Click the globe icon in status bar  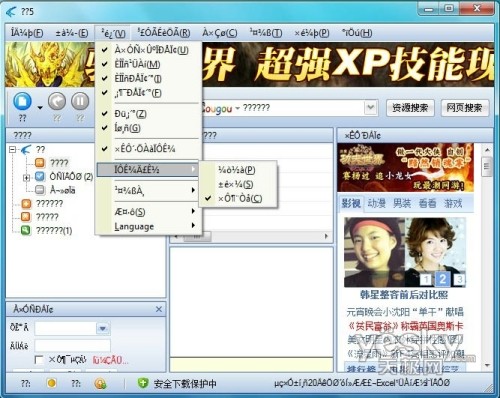pyautogui.click(x=100, y=383)
